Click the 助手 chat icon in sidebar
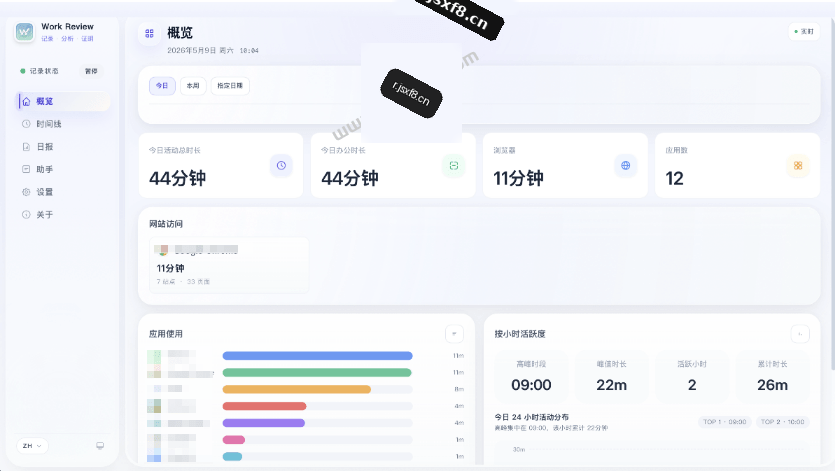Screen dimensions: 835x471 [26, 169]
